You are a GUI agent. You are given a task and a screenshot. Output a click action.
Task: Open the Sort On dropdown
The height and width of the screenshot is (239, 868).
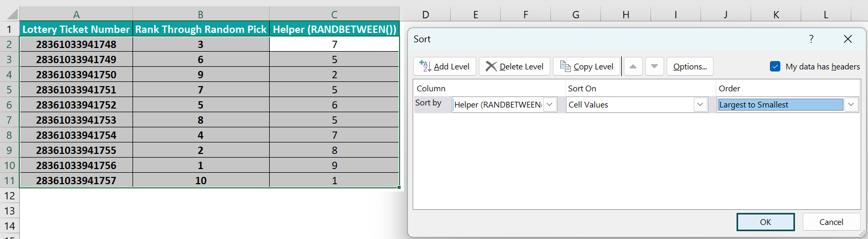700,104
